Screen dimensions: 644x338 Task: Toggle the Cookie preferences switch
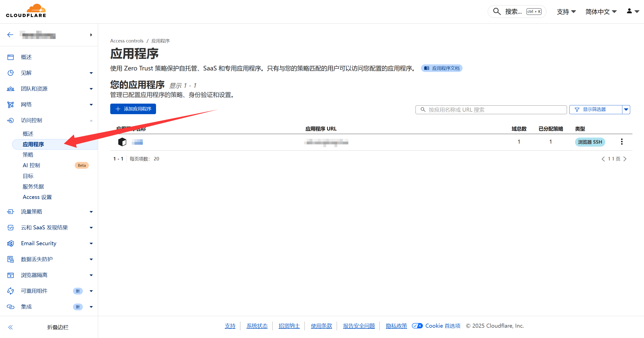tap(417, 326)
